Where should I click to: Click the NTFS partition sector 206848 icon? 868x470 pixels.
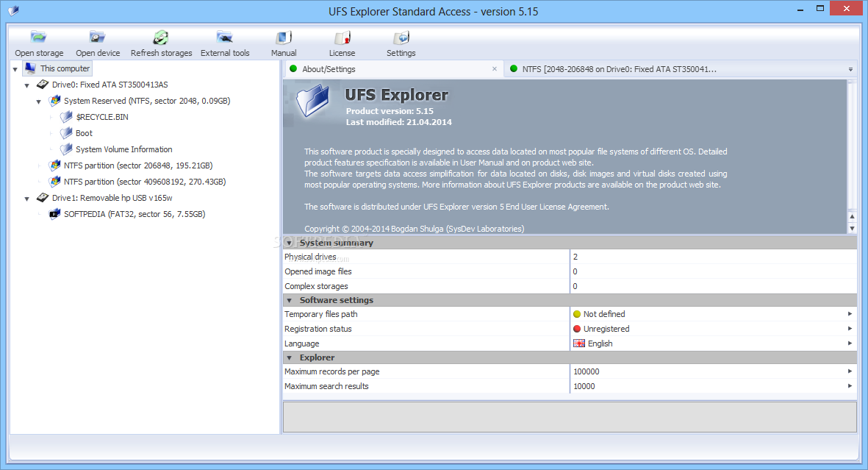click(54, 165)
